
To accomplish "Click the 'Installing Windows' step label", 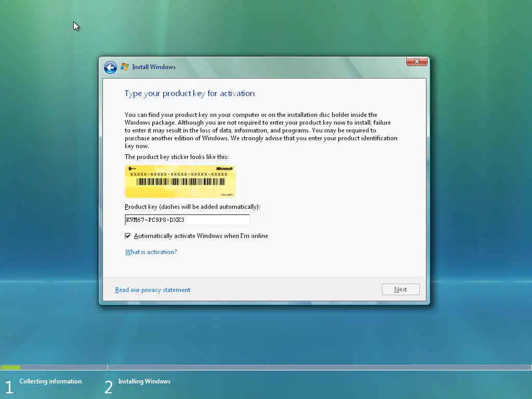I will point(144,381).
